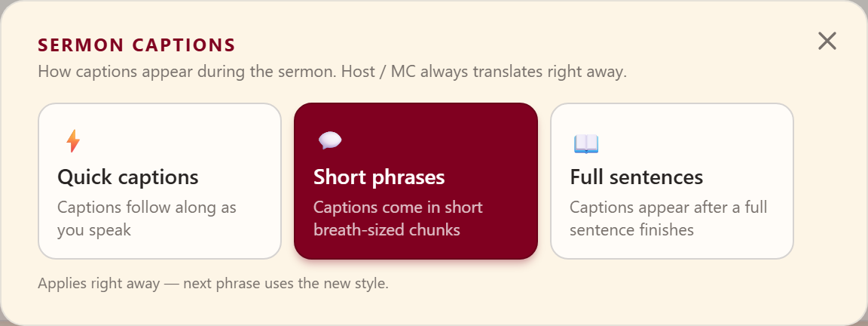Click the lightning bolt icon on Quick captions
This screenshot has width=868, height=326.
pos(73,141)
